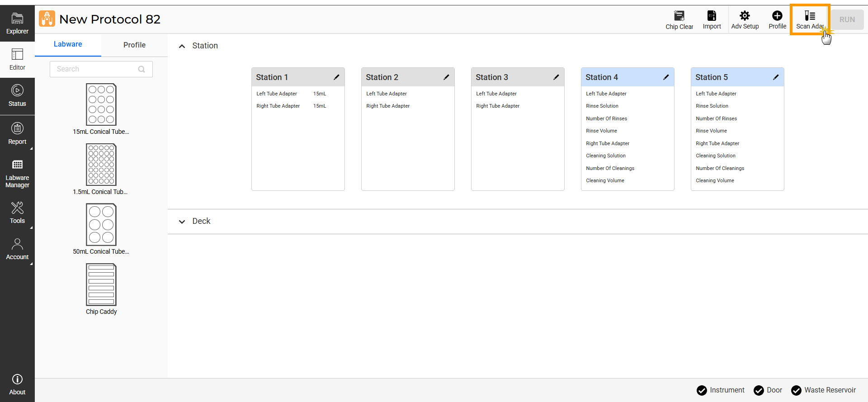868x402 pixels.
Task: Edit Station 1 with pencil icon
Action: point(336,77)
